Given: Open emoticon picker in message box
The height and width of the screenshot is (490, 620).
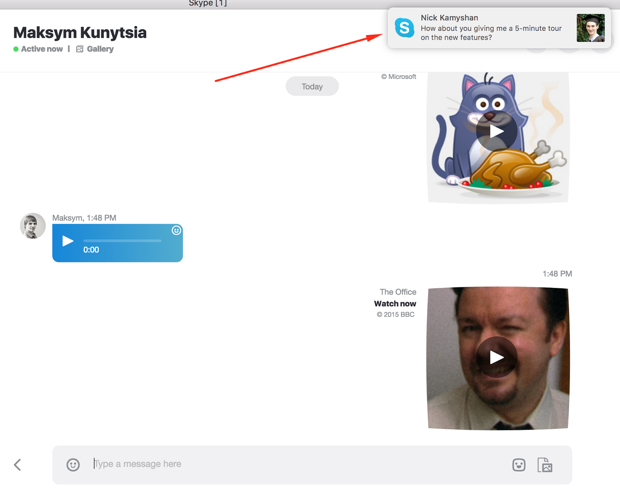Looking at the screenshot, I should tap(73, 464).
